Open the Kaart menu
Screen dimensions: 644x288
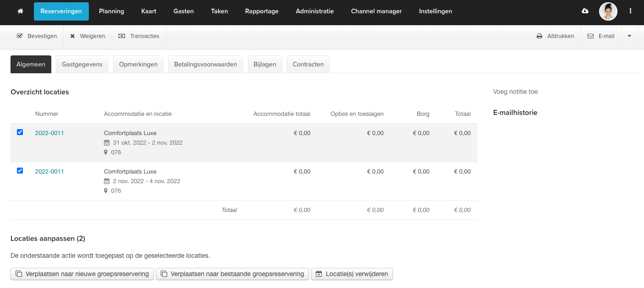(x=149, y=11)
